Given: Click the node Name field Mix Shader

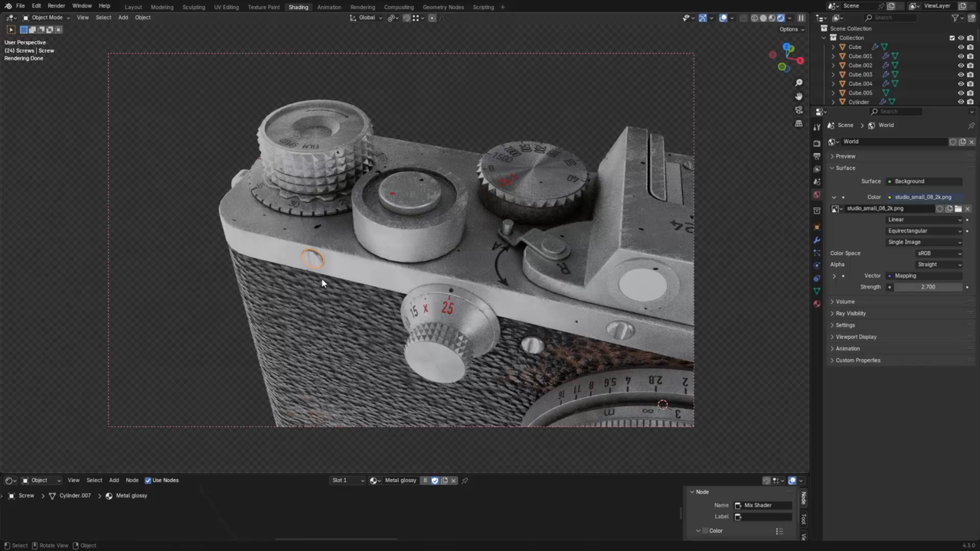Looking at the screenshot, I should tap(763, 505).
